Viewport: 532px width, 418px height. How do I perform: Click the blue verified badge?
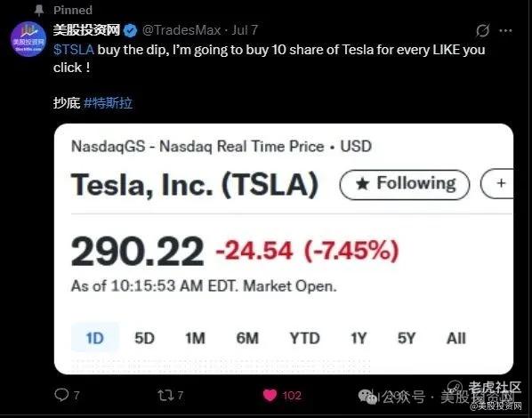pos(130,31)
